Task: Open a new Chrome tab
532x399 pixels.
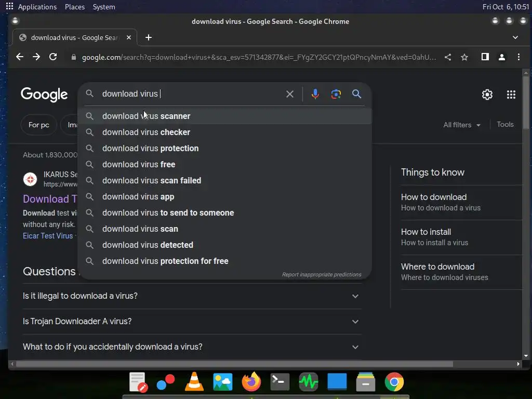Action: point(149,37)
